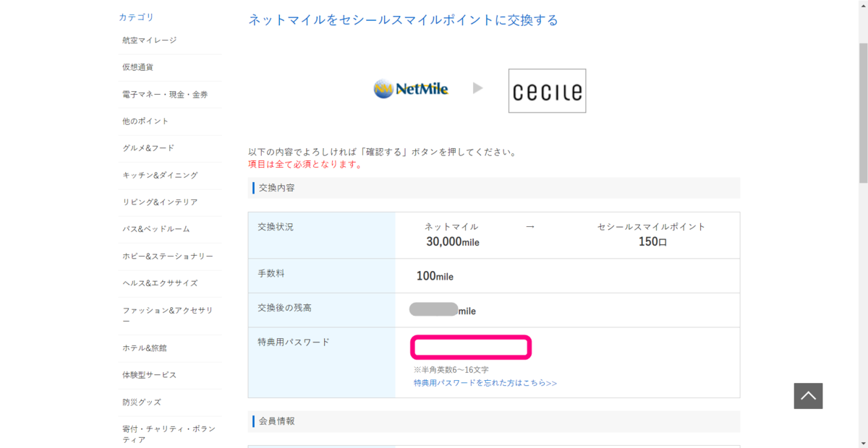Open ファッション&アクセサリー category

pyautogui.click(x=169, y=316)
